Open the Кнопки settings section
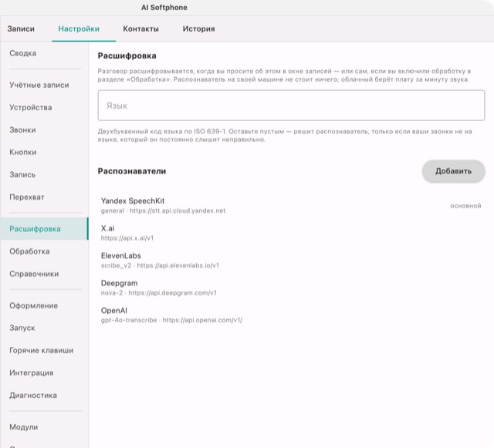The height and width of the screenshot is (448, 494). click(45, 152)
